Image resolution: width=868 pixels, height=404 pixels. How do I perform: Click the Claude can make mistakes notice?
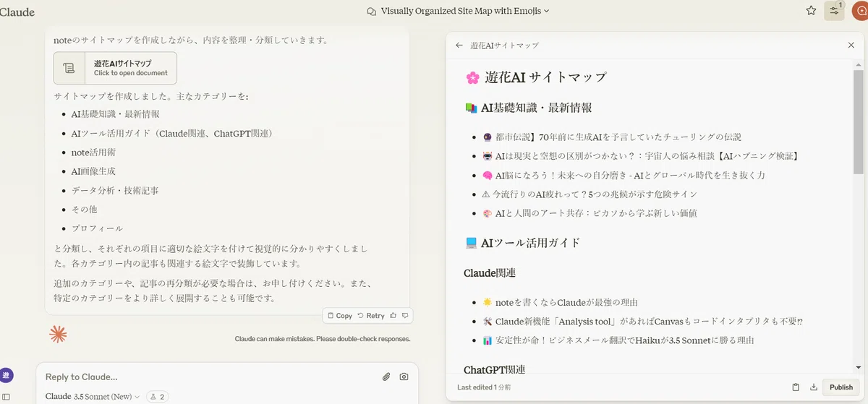(x=323, y=338)
